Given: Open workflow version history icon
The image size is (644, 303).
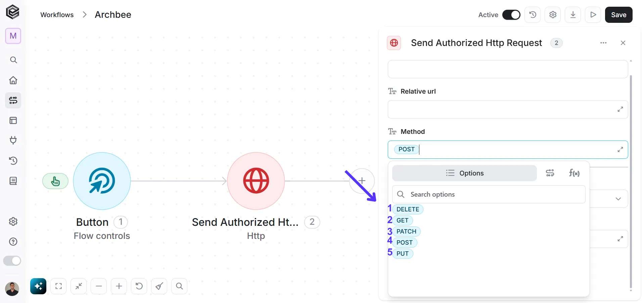Looking at the screenshot, I should point(533,15).
